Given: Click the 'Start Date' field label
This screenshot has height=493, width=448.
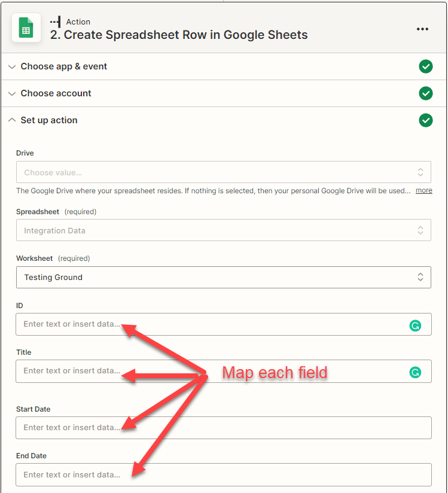Looking at the screenshot, I should pyautogui.click(x=33, y=409).
